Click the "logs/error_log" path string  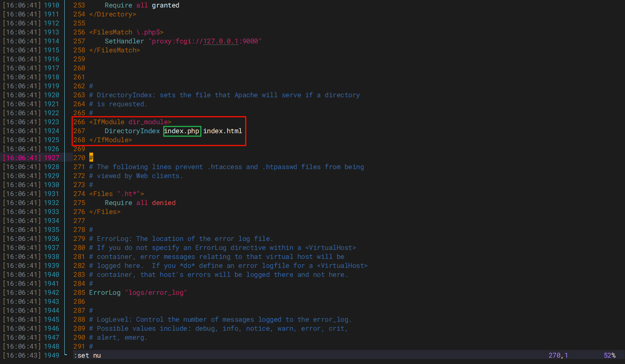(x=156, y=293)
